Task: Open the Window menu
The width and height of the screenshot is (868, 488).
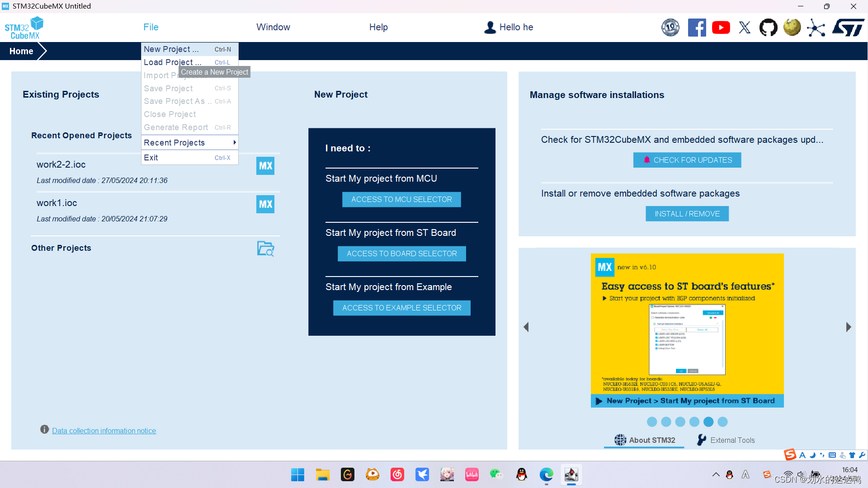Action: click(273, 27)
